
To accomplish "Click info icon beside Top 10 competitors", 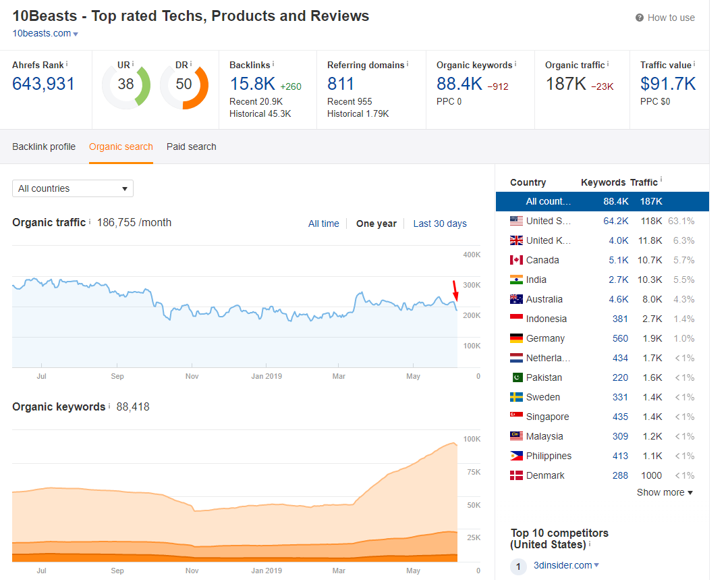I will tap(590, 544).
